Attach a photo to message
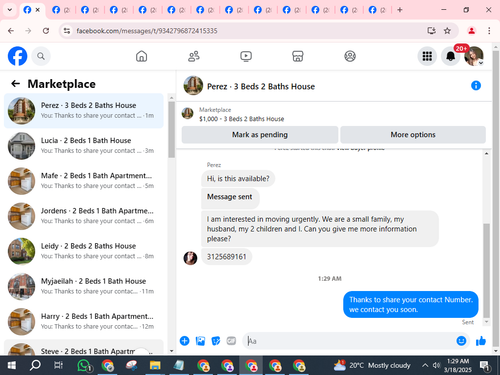 200,341
